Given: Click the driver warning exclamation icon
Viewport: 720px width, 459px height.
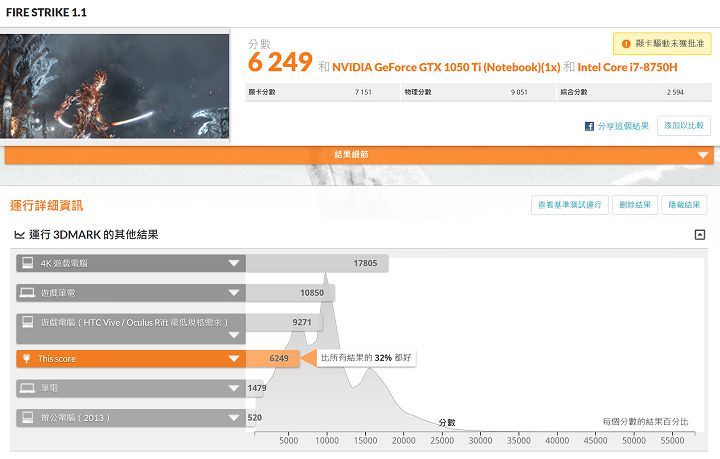Looking at the screenshot, I should tap(626, 44).
